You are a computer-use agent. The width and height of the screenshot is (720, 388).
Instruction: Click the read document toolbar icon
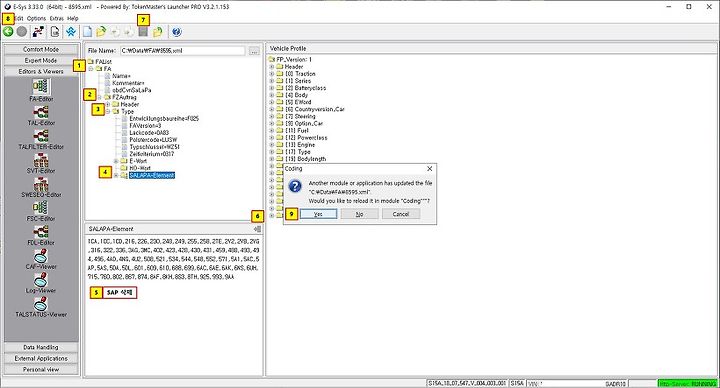pyautogui.click(x=55, y=31)
